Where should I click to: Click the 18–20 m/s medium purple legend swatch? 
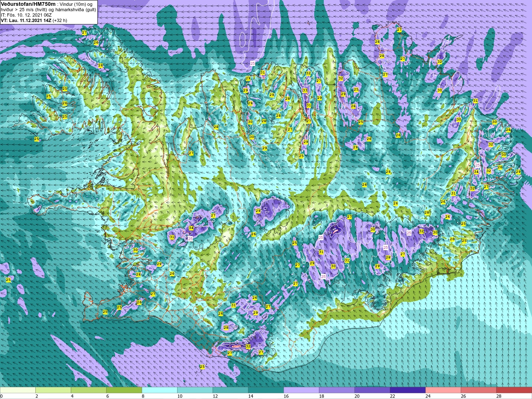point(337,390)
